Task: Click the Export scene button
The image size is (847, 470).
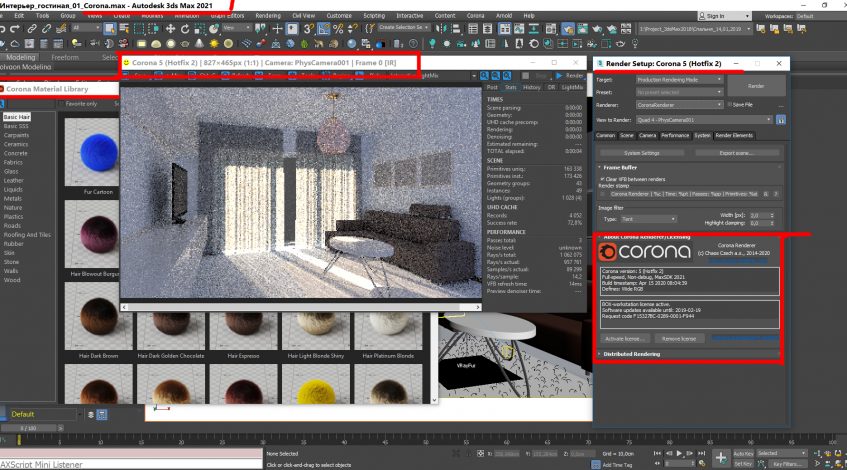Action: point(736,153)
